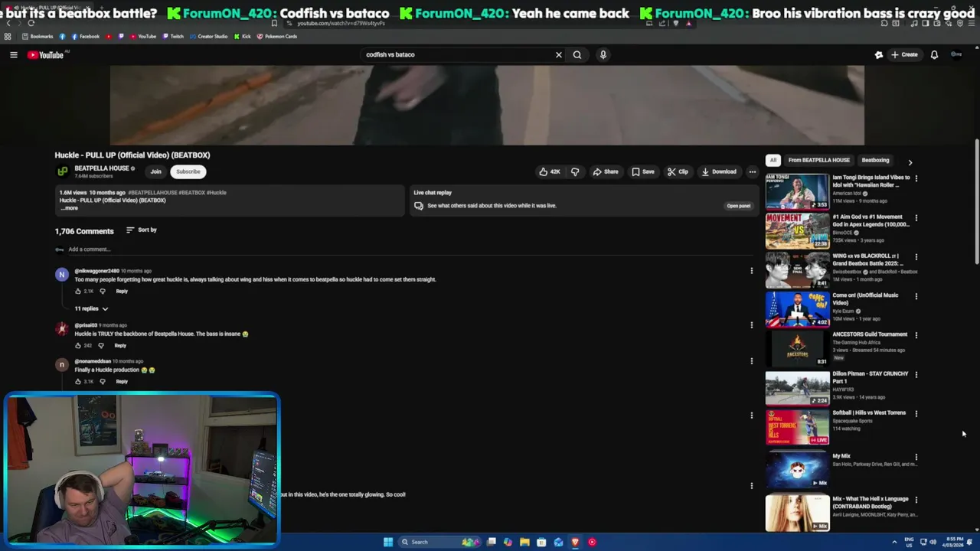Open the My Mix playlist
The height and width of the screenshot is (551, 980).
coord(797,468)
